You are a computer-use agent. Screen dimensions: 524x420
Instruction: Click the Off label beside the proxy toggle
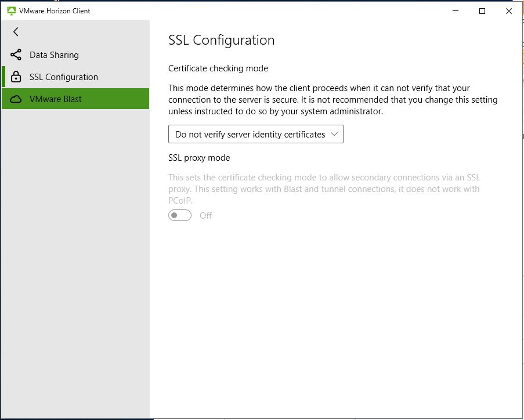pyautogui.click(x=205, y=215)
